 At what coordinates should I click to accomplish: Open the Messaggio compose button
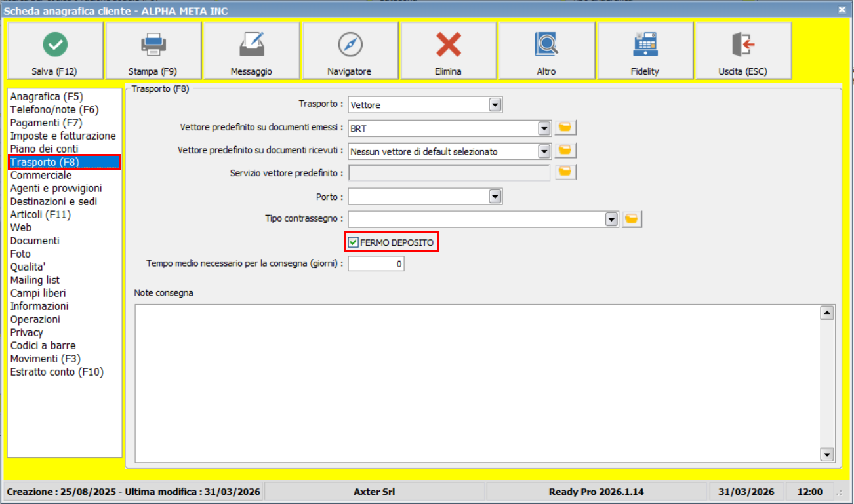pos(252,51)
